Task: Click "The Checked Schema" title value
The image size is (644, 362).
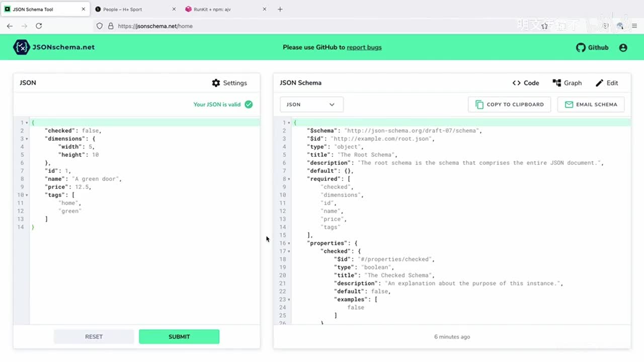Action: [398, 276]
